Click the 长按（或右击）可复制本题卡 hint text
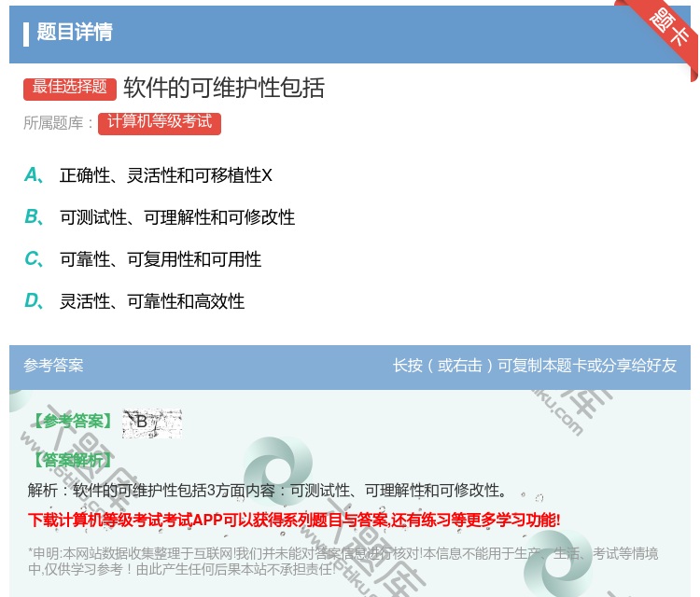Viewport: 700px width, 597px height. tap(535, 366)
